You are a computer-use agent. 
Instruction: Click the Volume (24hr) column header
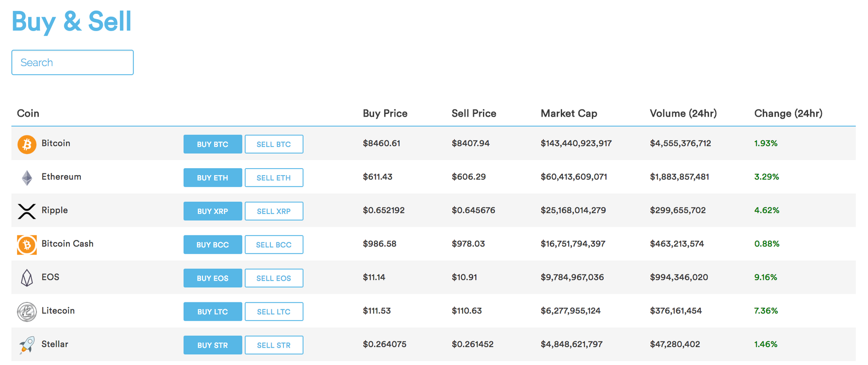(x=684, y=113)
